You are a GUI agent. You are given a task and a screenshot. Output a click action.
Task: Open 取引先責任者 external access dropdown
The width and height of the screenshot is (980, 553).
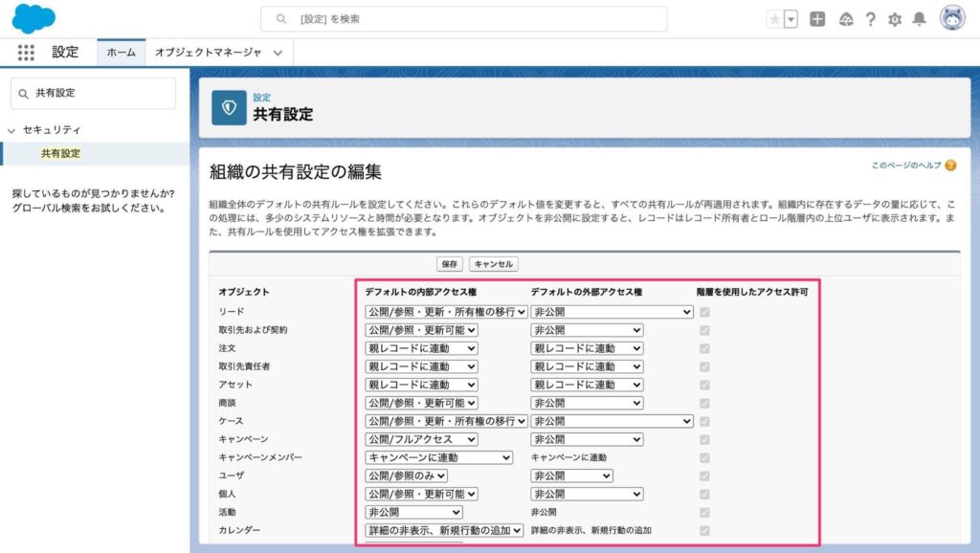coord(587,366)
